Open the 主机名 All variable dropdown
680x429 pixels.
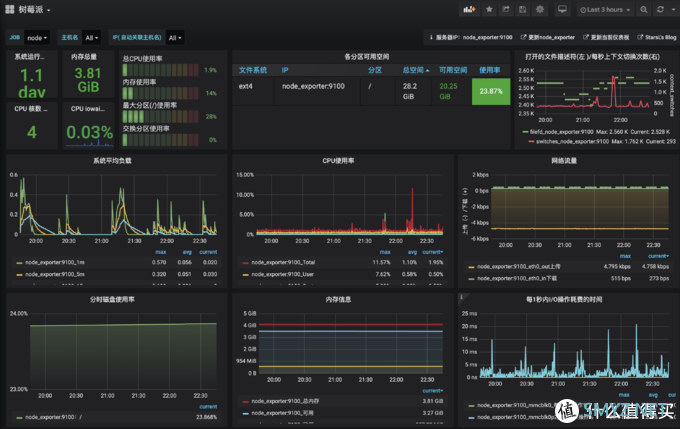click(x=91, y=38)
